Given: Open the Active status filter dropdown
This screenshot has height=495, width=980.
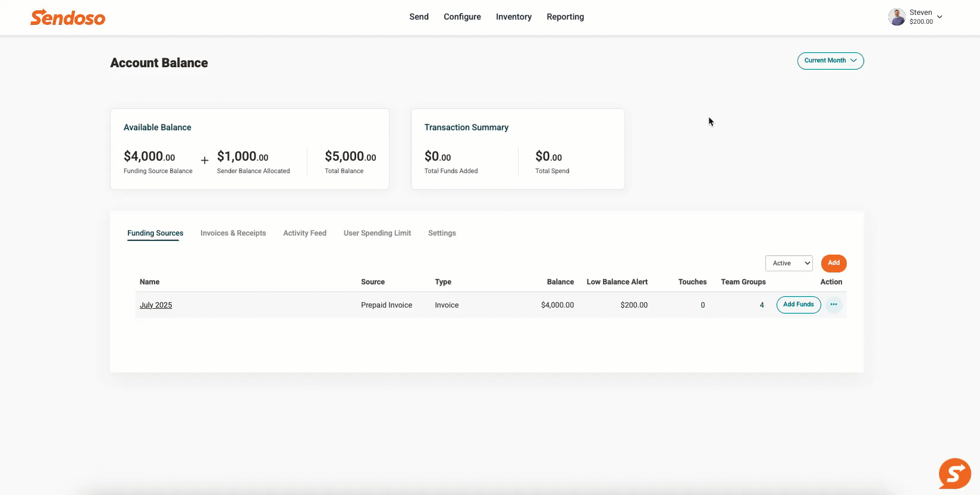Looking at the screenshot, I should (x=789, y=263).
